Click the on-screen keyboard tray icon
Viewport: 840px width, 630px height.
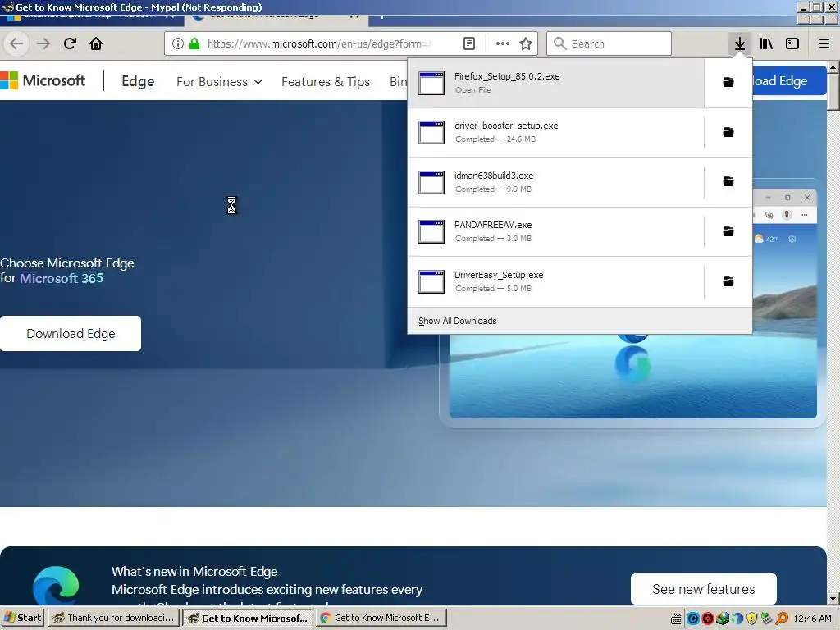(x=676, y=619)
